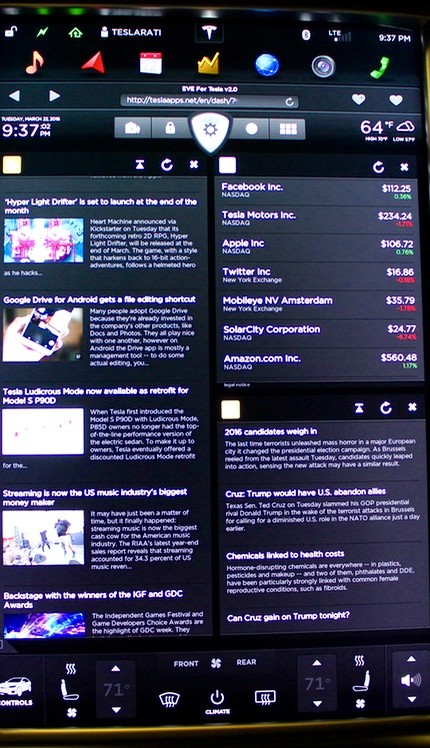This screenshot has width=430, height=748.
Task: Open 'Chemicals linked to health costs' headline
Action: (x=285, y=555)
